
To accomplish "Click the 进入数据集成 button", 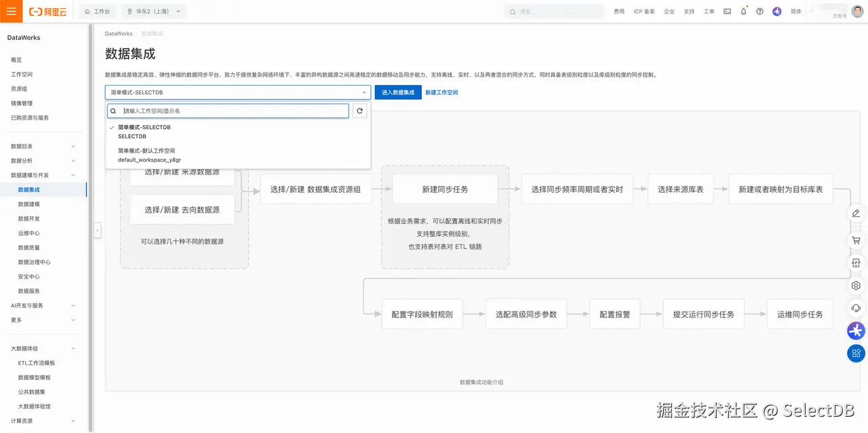I will (x=398, y=92).
